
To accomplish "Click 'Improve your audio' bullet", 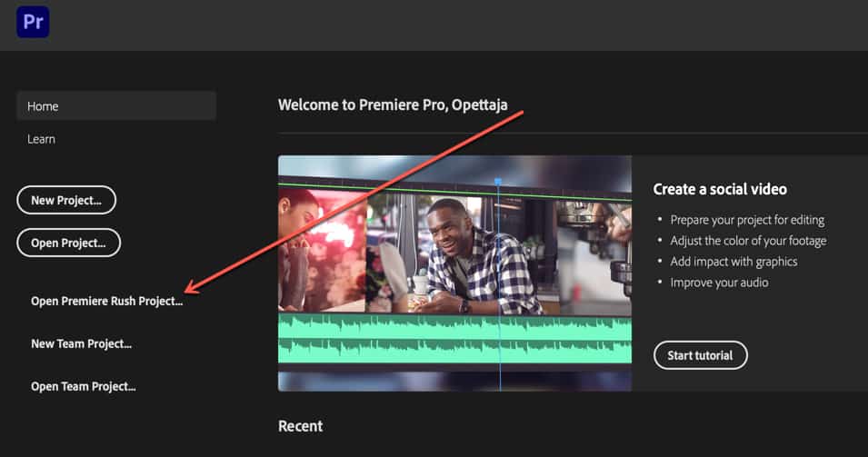I will 719,283.
